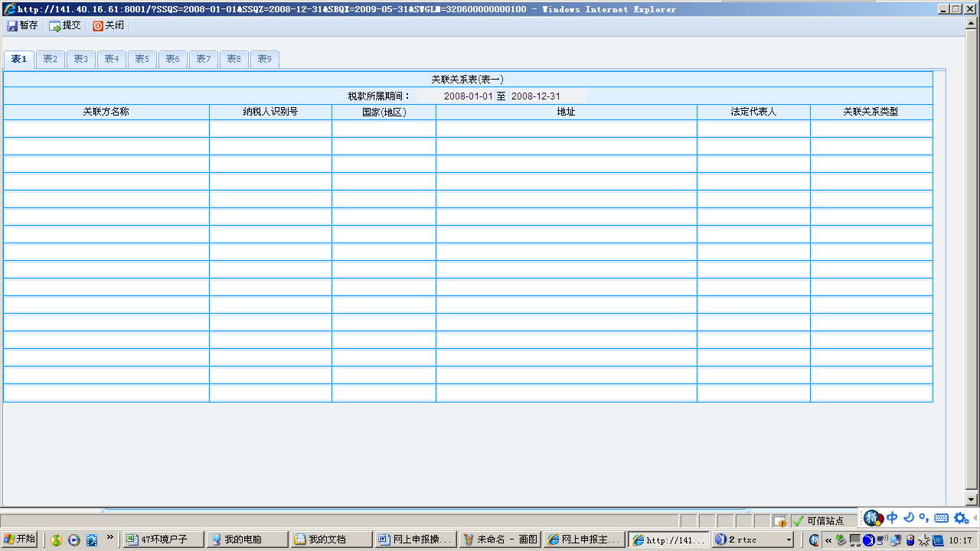
Task: Open the 表6 tab
Action: tap(172, 59)
